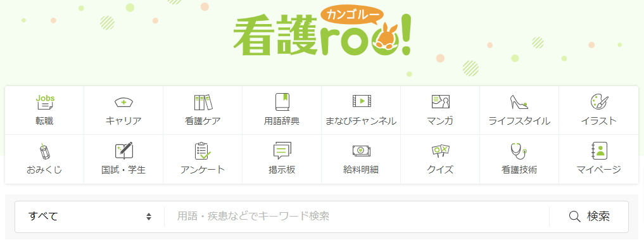Open the 掲示板 link text
The width and height of the screenshot is (644, 240).
(x=282, y=170)
